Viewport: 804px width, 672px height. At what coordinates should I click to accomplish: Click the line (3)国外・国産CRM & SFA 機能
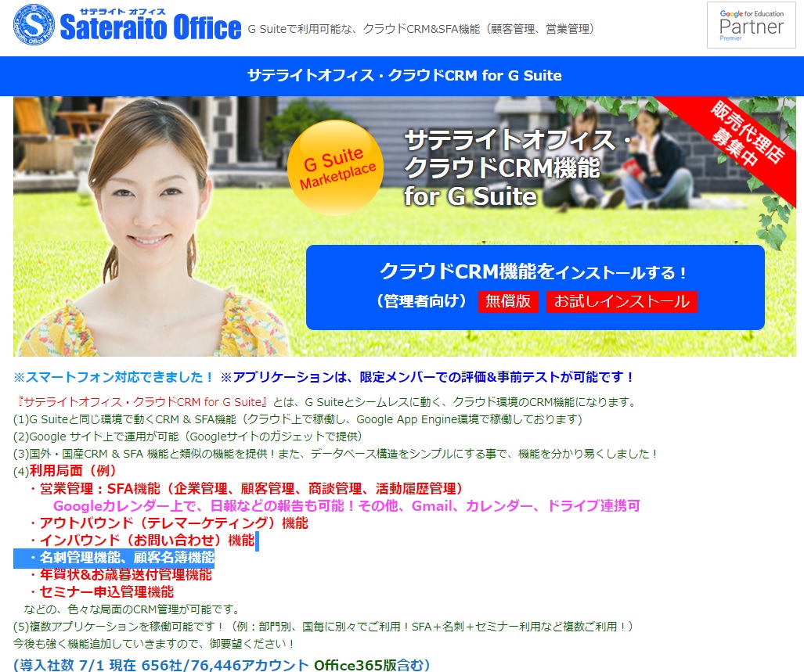click(x=336, y=454)
